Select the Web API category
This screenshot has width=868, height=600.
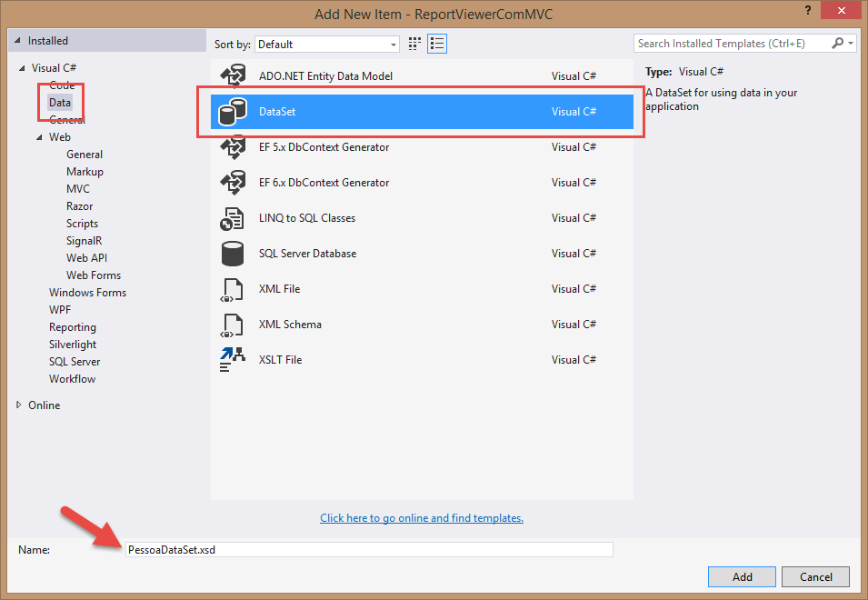86,258
